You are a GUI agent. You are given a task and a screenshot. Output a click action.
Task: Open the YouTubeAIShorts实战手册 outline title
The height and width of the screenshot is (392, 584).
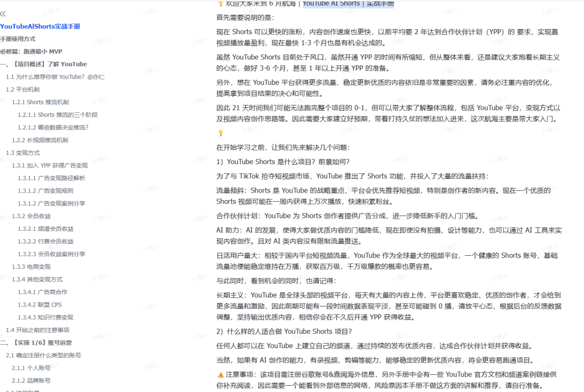coord(40,26)
